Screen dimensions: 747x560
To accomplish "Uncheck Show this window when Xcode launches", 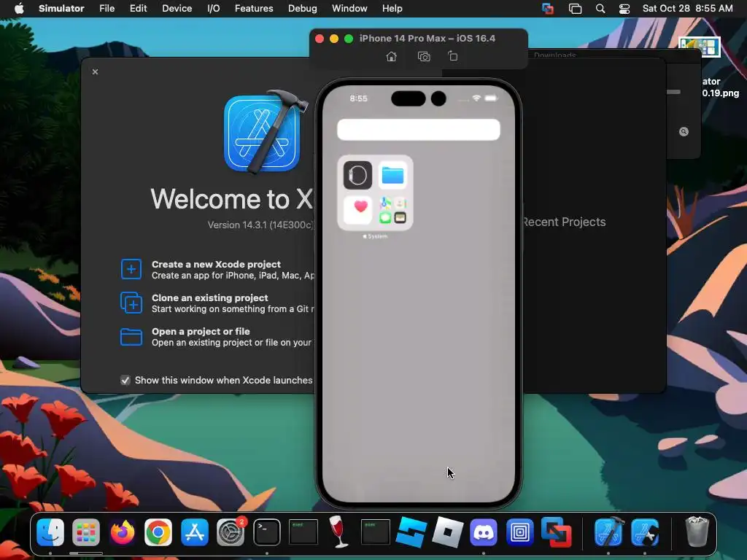I will click(x=125, y=380).
